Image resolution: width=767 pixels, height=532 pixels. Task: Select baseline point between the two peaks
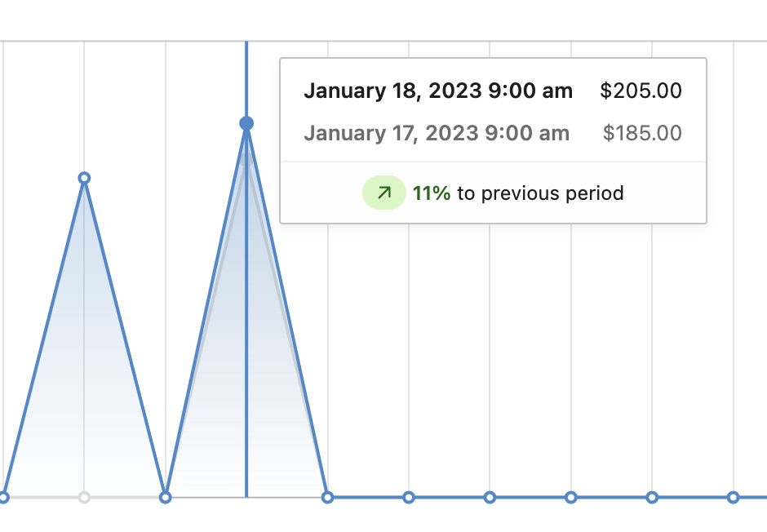[166, 498]
